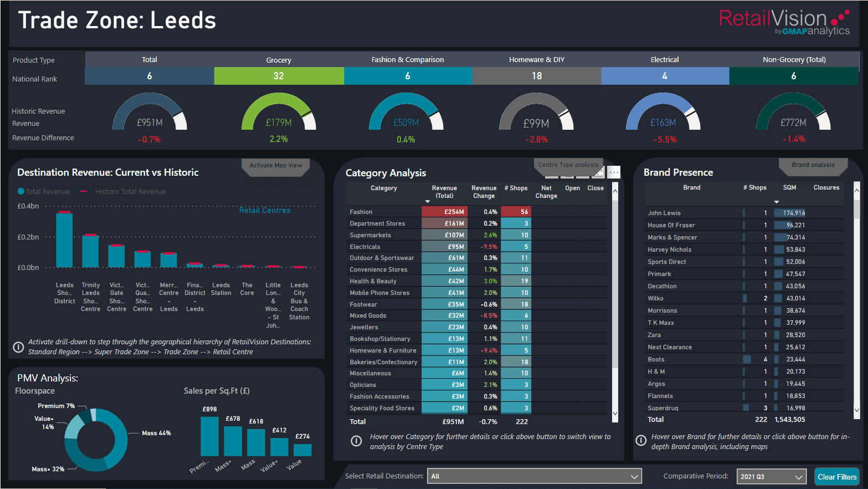868x489 pixels.
Task: Click the Homeware & DIY £99M gauge
Action: (x=536, y=111)
